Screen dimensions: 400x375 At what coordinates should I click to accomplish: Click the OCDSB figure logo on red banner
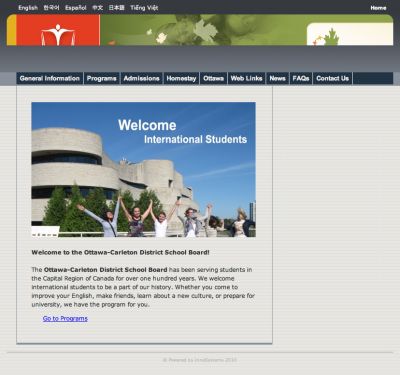coord(58,34)
